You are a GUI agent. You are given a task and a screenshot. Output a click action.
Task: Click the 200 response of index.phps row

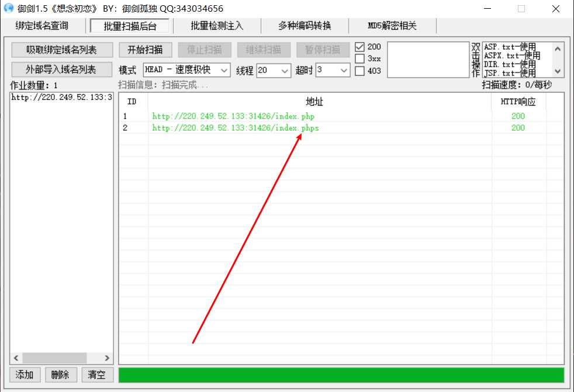[518, 128]
